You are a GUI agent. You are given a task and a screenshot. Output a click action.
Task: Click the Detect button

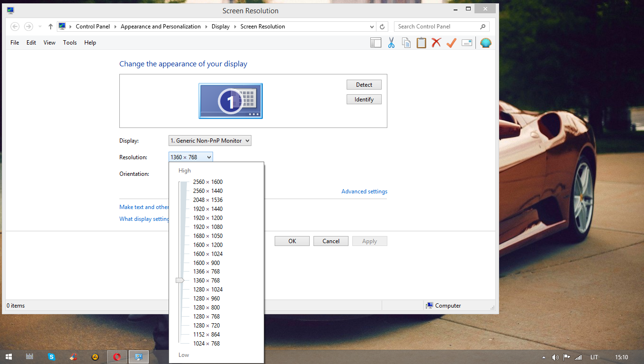[364, 85]
